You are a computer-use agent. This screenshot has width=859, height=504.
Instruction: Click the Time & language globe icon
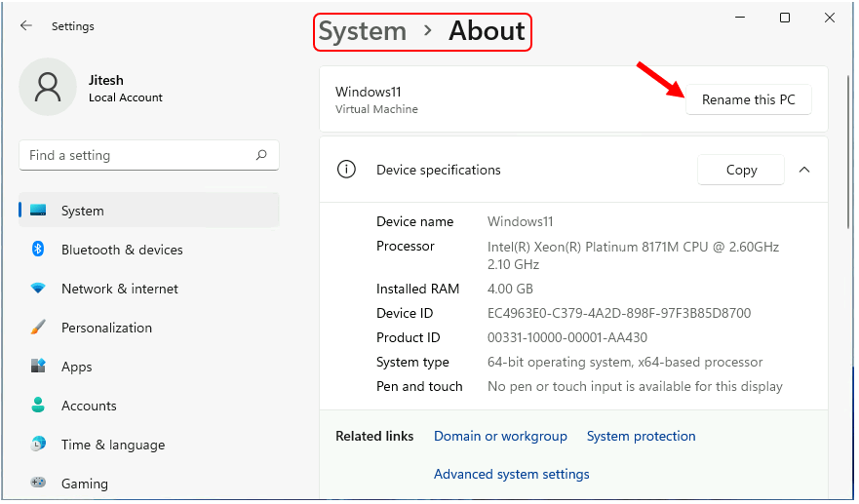click(x=38, y=444)
